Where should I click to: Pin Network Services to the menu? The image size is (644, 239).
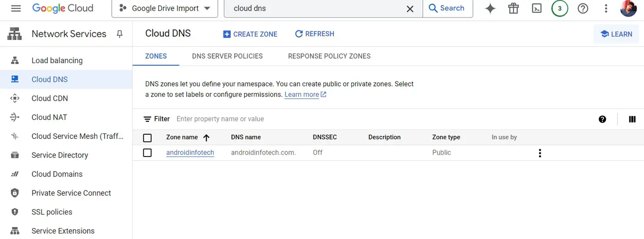[x=120, y=34]
